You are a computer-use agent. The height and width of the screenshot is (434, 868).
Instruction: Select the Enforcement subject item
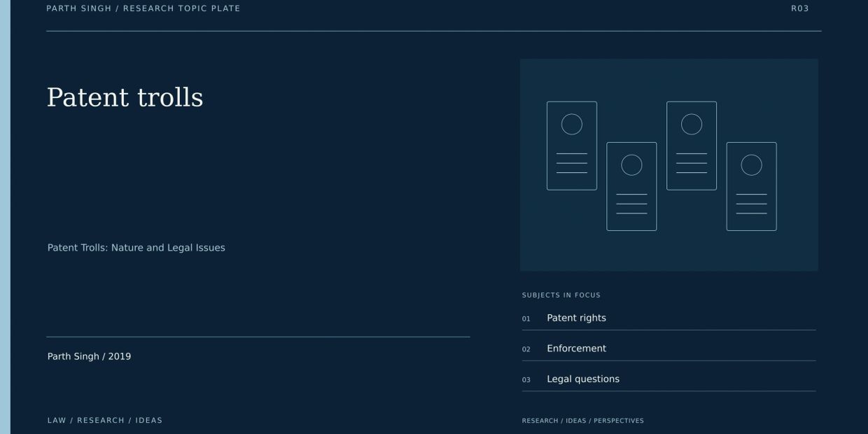point(668,349)
